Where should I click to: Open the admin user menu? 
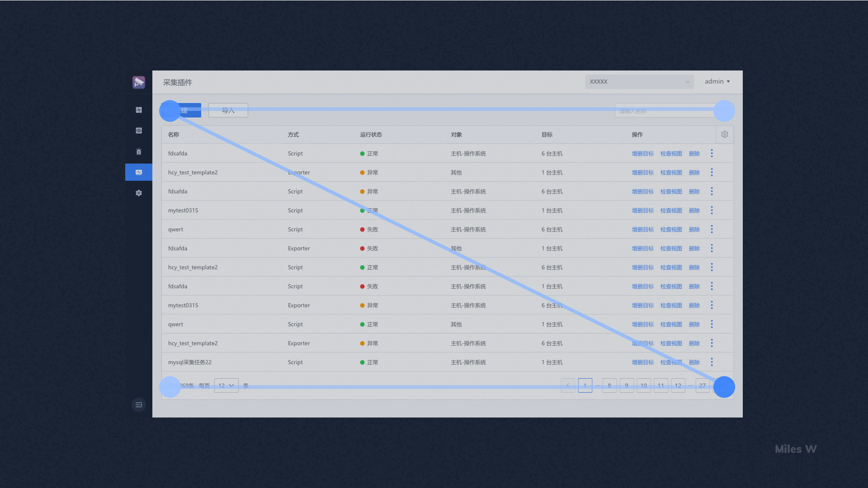coord(717,82)
